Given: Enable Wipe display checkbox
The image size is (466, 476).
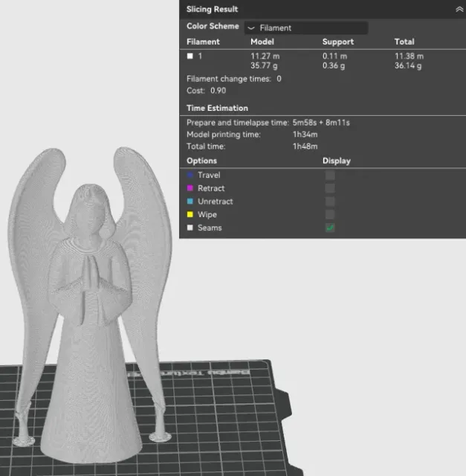Looking at the screenshot, I should (x=330, y=214).
